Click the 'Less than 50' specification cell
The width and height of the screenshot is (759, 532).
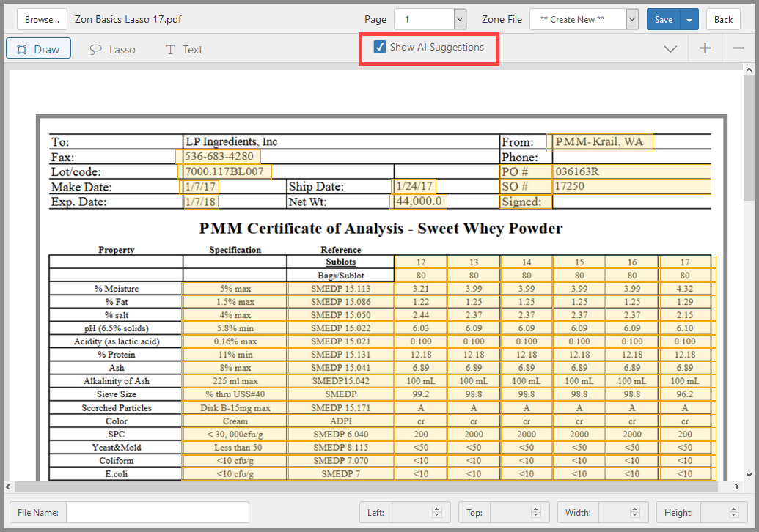[235, 447]
